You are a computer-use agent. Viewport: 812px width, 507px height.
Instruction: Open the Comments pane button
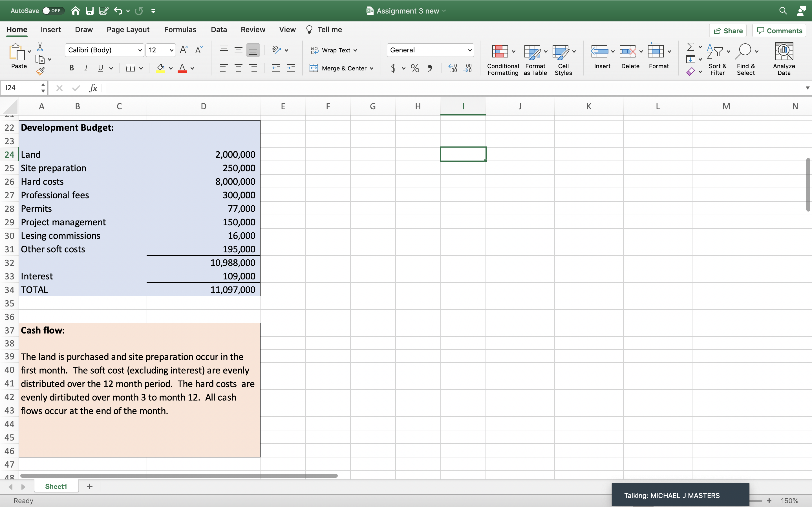[x=780, y=30]
